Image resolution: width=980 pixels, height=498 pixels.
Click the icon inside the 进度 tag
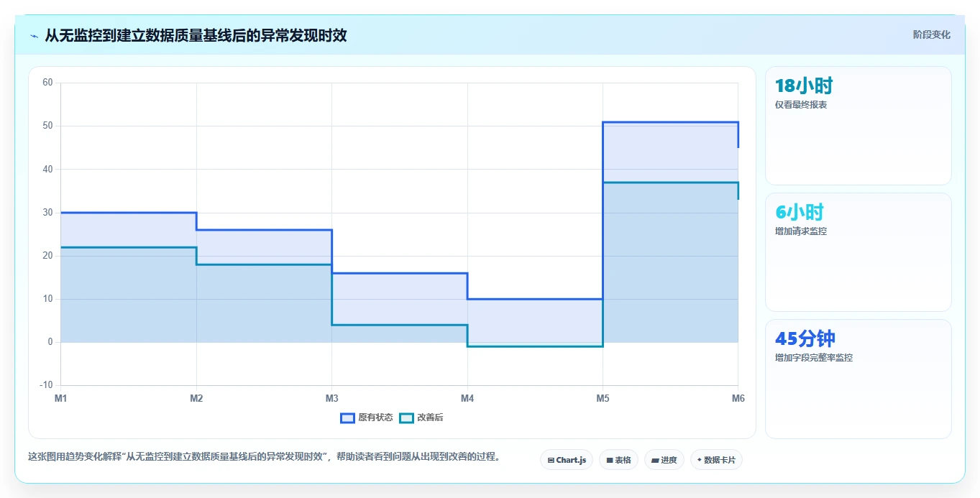[x=656, y=460]
